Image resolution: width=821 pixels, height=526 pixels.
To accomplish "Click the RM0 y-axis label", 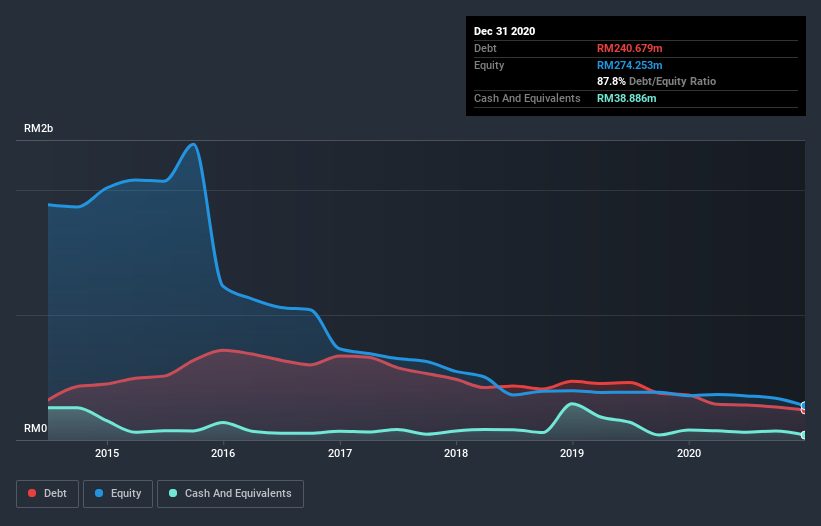I will 36,428.
